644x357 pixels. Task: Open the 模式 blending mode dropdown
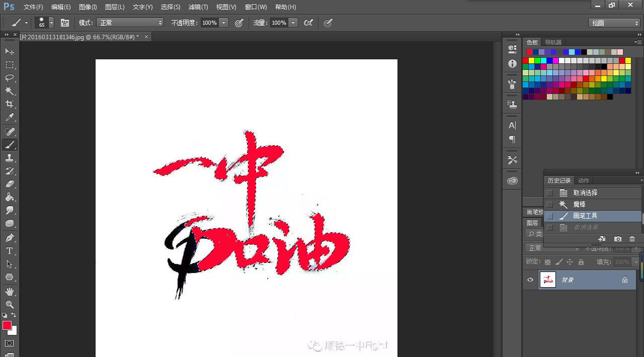tap(130, 23)
